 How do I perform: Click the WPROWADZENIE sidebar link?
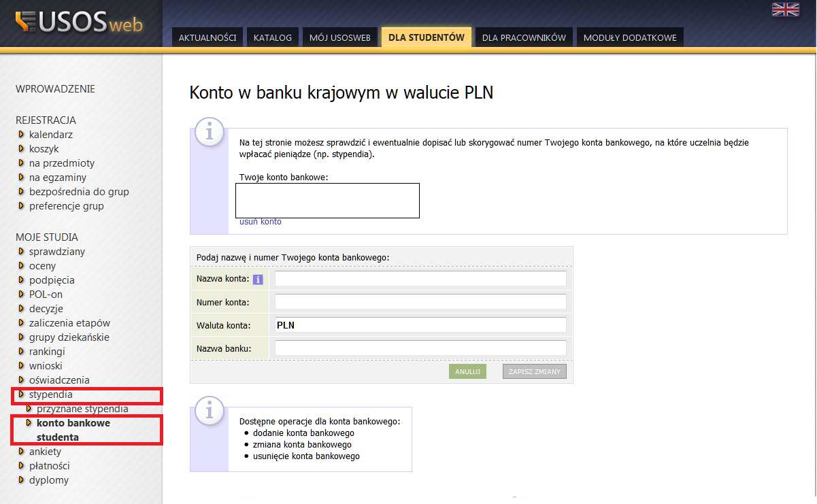[x=55, y=88]
